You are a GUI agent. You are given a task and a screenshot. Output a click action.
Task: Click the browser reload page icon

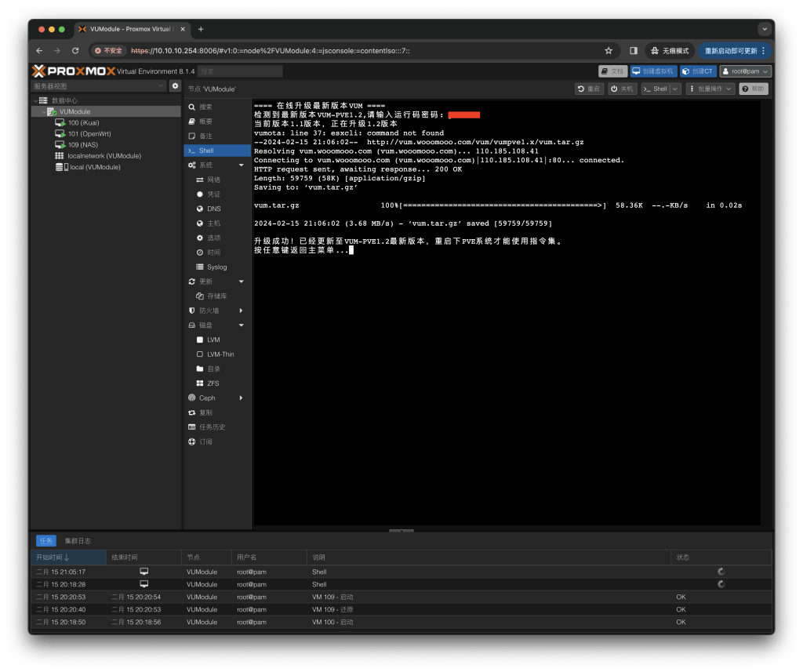75,51
